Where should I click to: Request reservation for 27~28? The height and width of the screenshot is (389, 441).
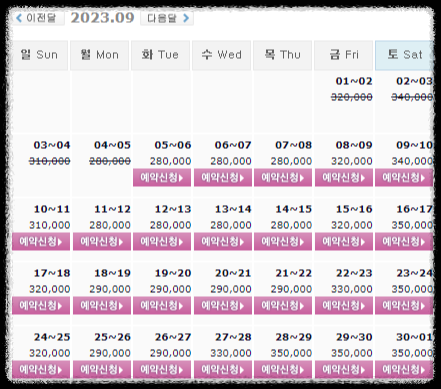(x=223, y=369)
